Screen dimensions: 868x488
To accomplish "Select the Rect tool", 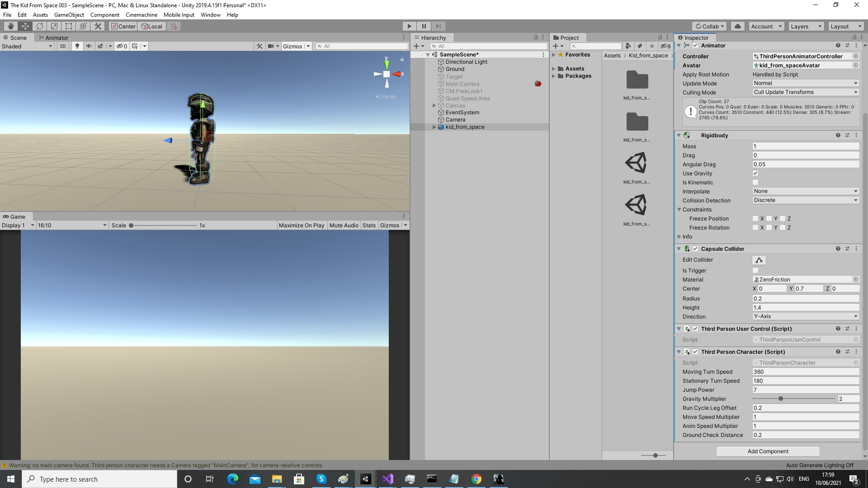I will tap(69, 26).
